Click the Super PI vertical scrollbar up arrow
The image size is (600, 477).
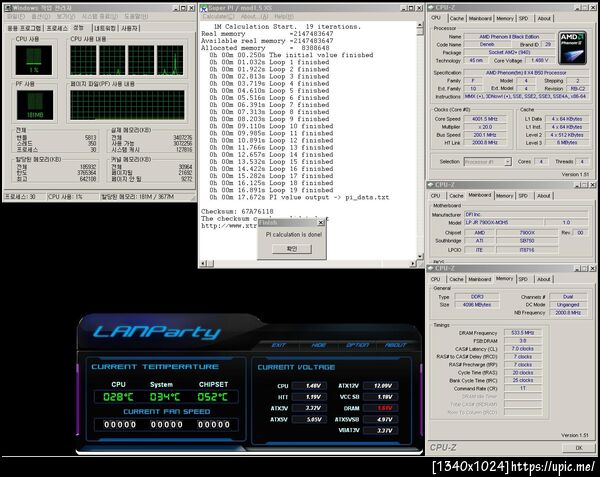(x=420, y=25)
